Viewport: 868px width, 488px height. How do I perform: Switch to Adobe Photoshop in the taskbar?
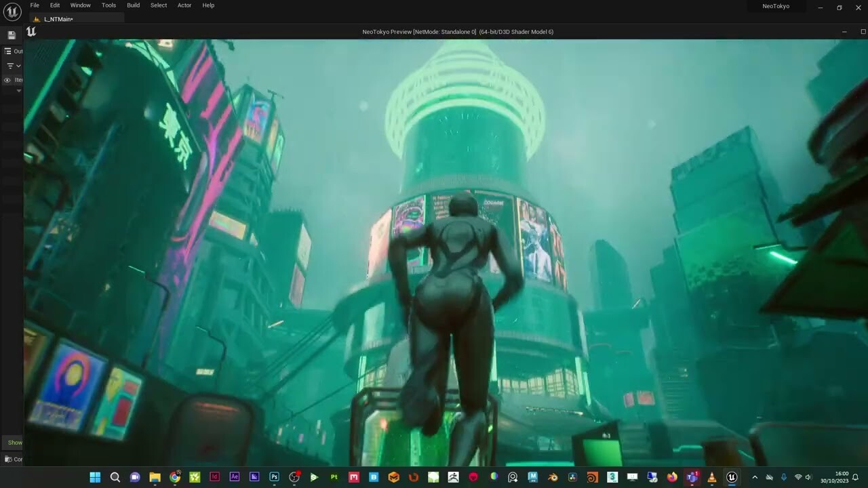(274, 477)
